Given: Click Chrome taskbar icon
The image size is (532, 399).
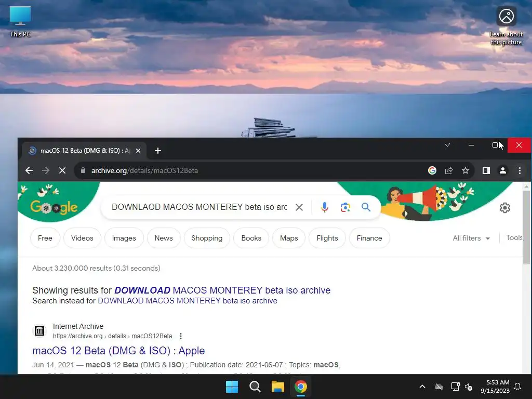Looking at the screenshot, I should coord(301,387).
